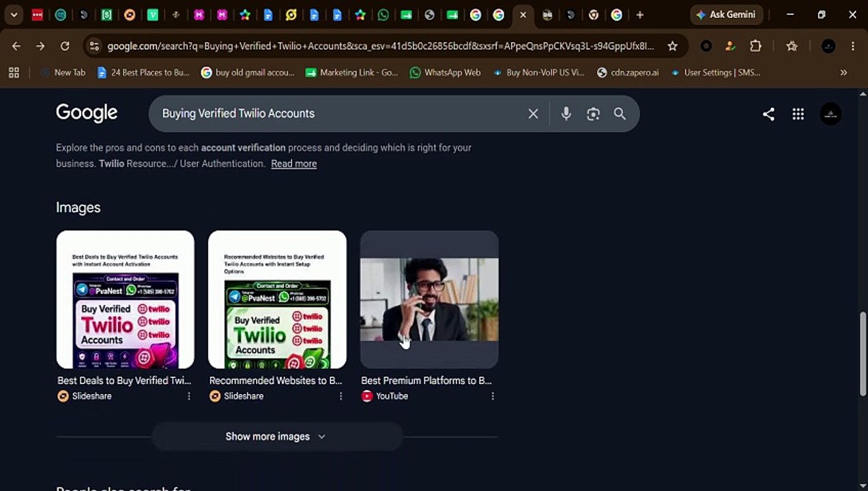Switch to the yellow circle favicon tab
The width and height of the screenshot is (868, 491).
click(291, 15)
